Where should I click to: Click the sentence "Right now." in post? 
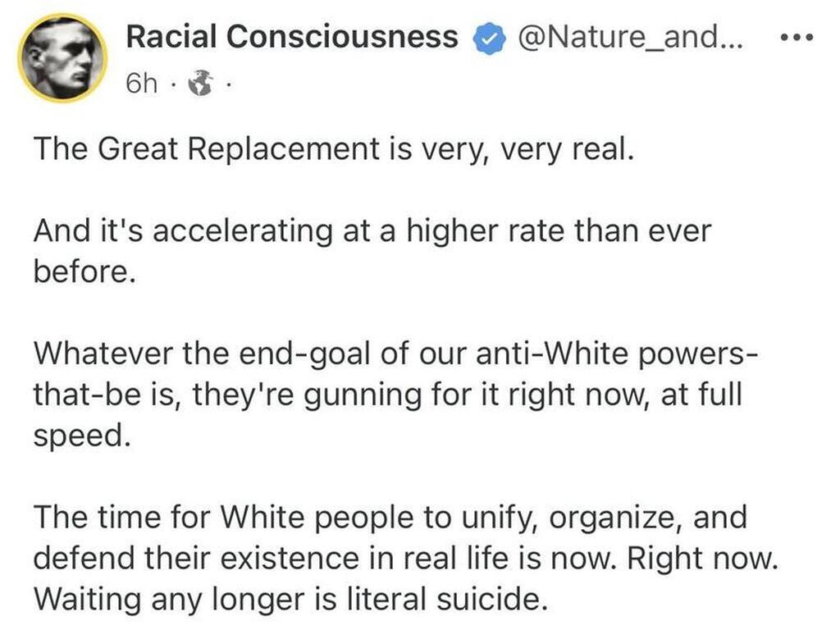pos(702,558)
